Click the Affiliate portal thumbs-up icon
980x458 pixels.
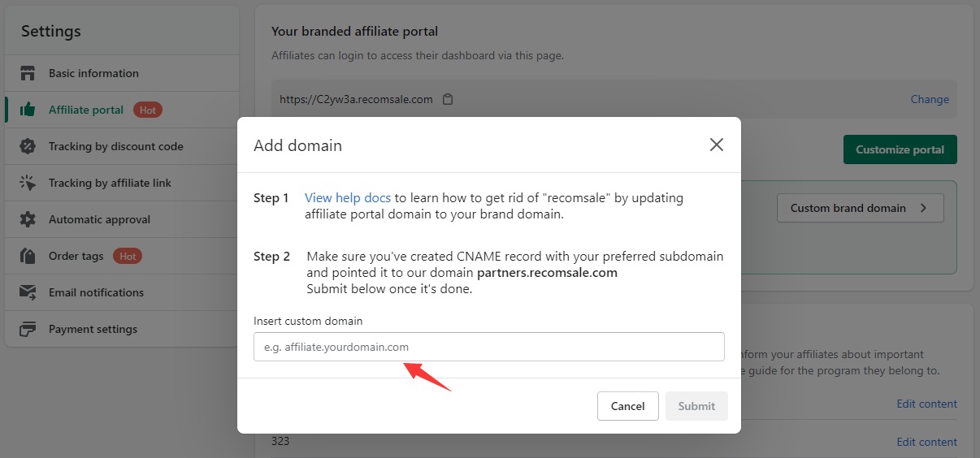click(28, 110)
